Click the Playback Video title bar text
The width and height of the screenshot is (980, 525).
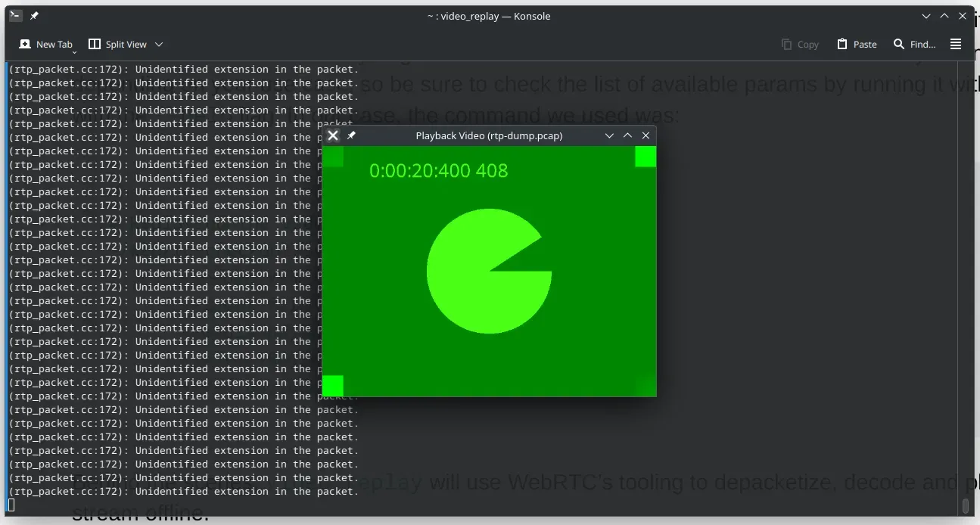(489, 135)
